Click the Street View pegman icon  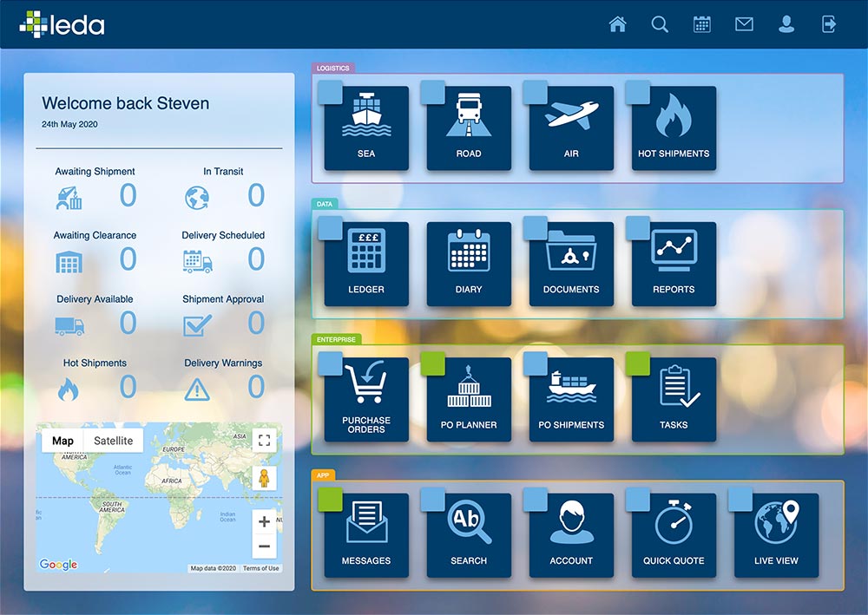coord(265,479)
